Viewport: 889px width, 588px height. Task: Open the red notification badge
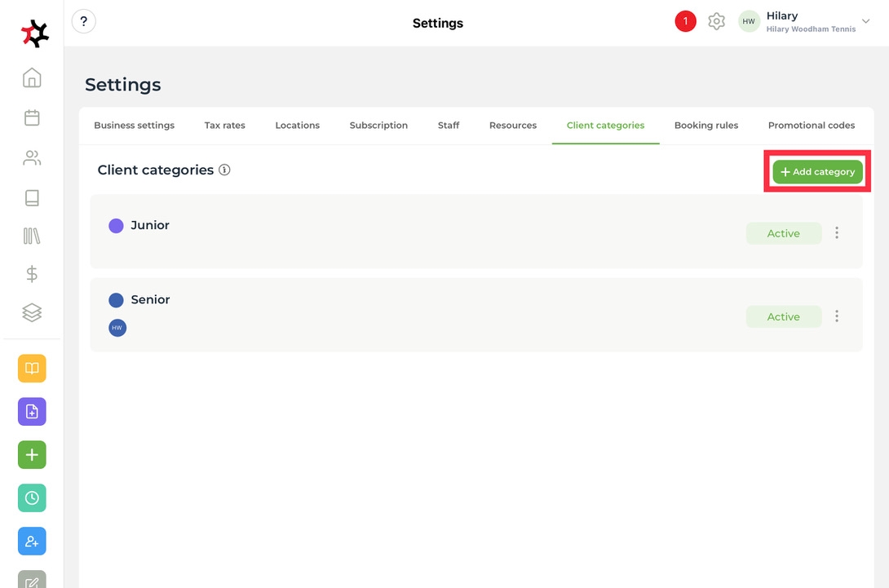tap(685, 22)
